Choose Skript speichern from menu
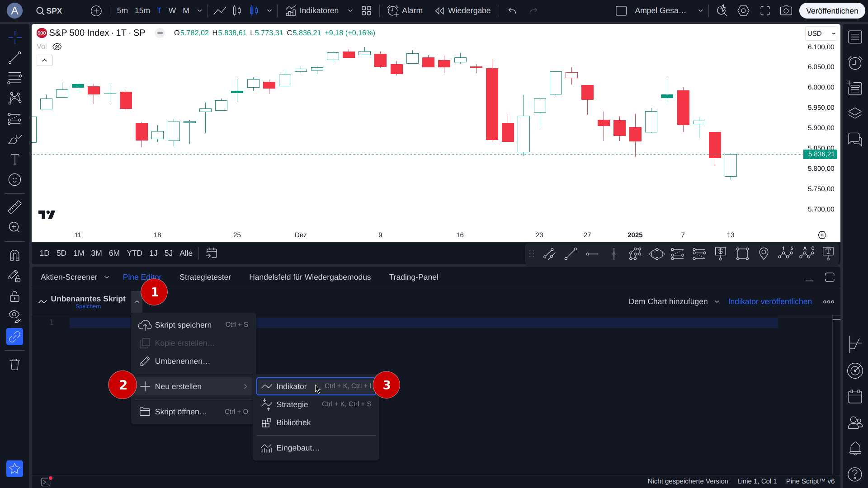The height and width of the screenshot is (488, 868). (x=193, y=325)
